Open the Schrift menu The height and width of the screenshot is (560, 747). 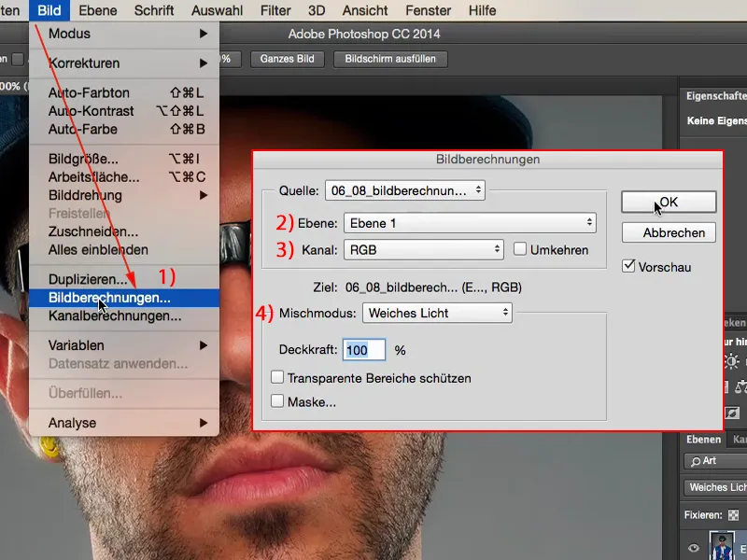154,10
